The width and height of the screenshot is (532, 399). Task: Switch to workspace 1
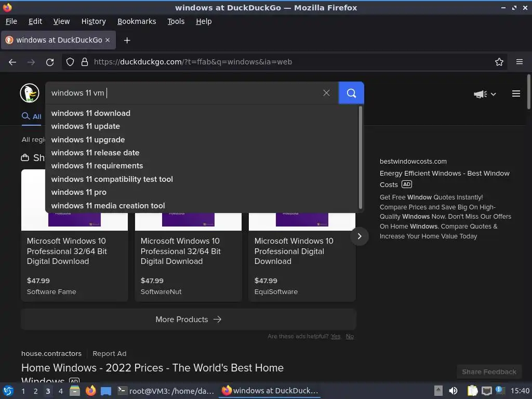coord(23,391)
